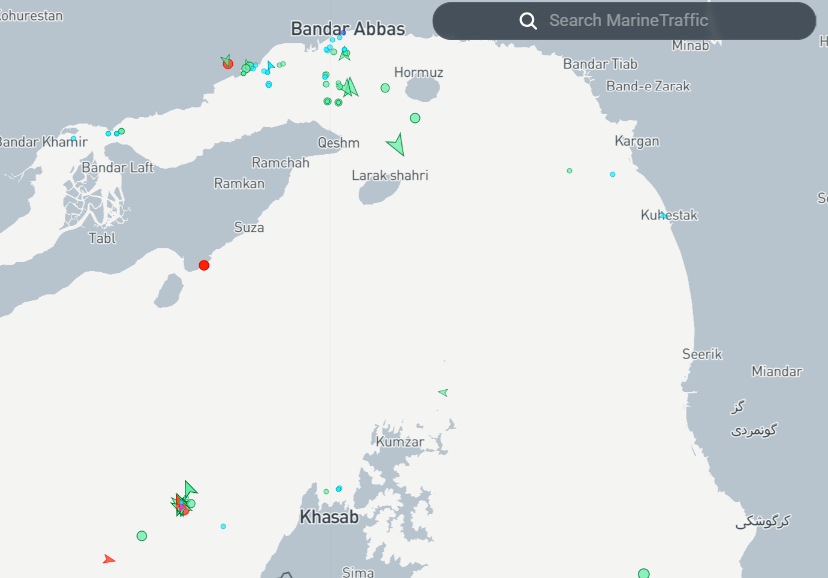The height and width of the screenshot is (578, 828).
Task: Select blue dot vessel at Bandar Abbas label
Action: click(343, 33)
